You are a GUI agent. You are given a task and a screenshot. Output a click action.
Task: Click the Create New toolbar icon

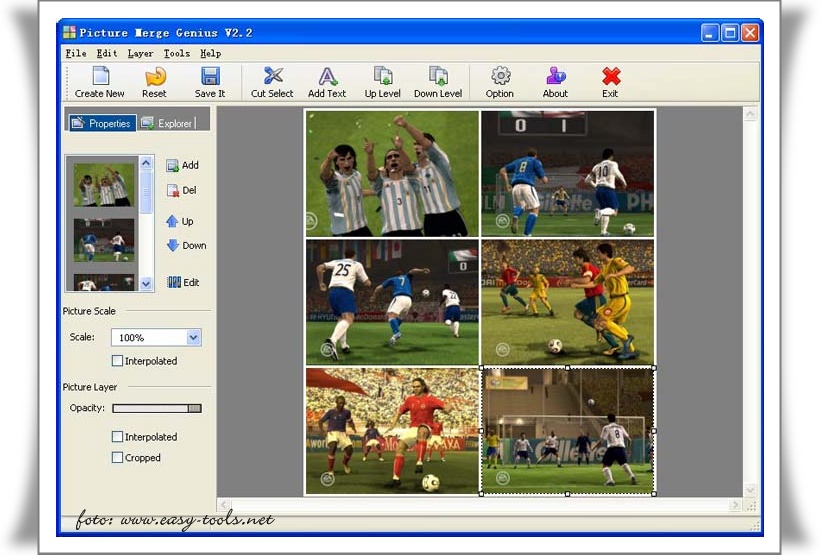pyautogui.click(x=100, y=82)
